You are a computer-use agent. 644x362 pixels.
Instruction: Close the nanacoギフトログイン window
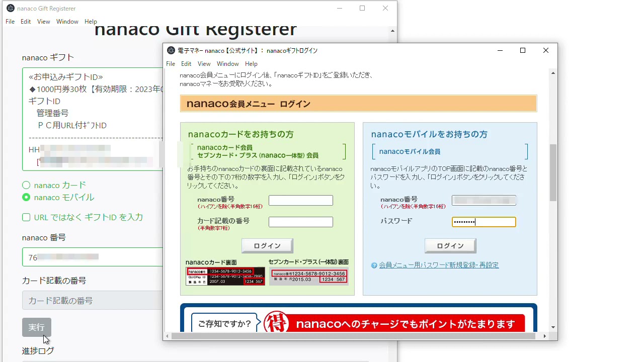[546, 50]
